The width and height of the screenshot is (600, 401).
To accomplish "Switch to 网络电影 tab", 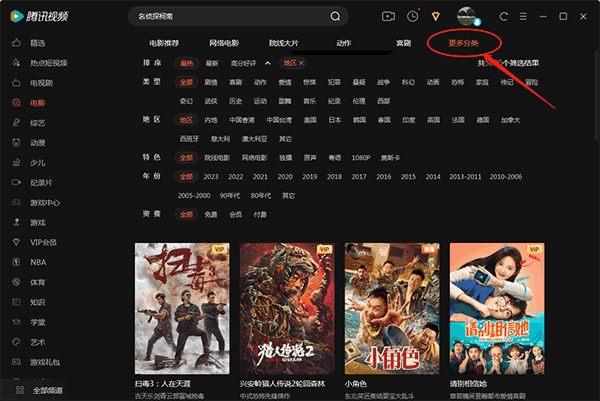I will (x=224, y=43).
